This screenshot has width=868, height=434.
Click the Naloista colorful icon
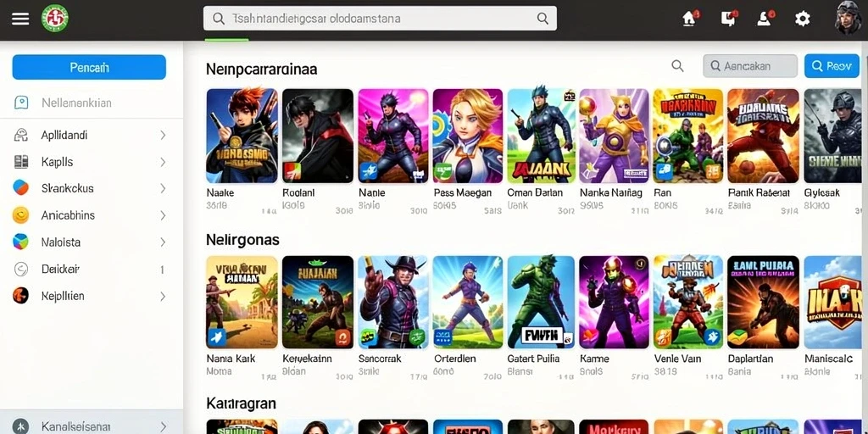click(x=20, y=242)
